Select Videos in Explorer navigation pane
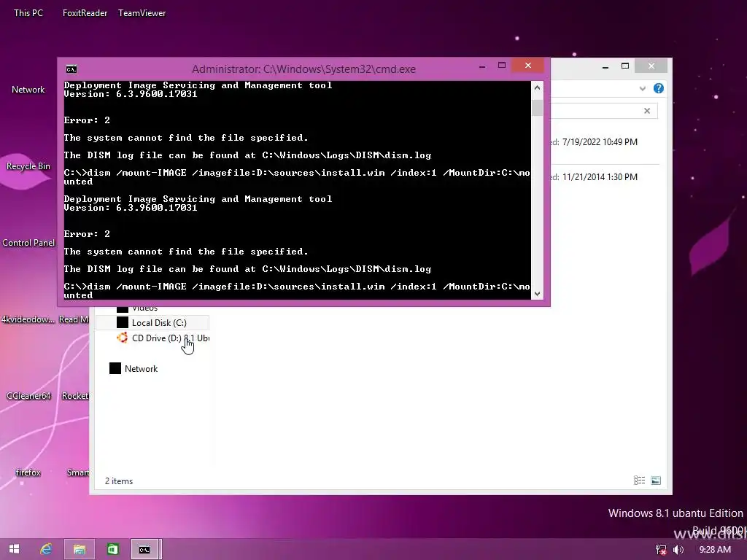 (x=138, y=308)
